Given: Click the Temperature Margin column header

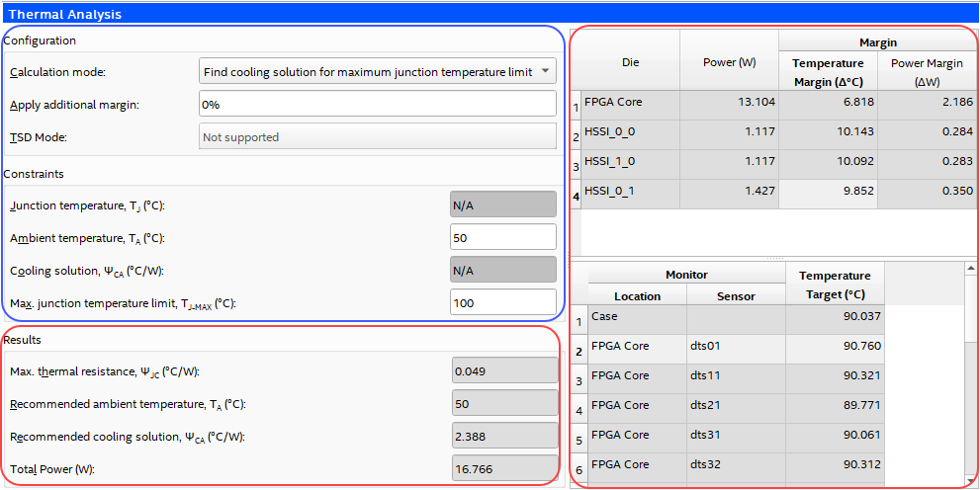Looking at the screenshot, I should (x=828, y=71).
